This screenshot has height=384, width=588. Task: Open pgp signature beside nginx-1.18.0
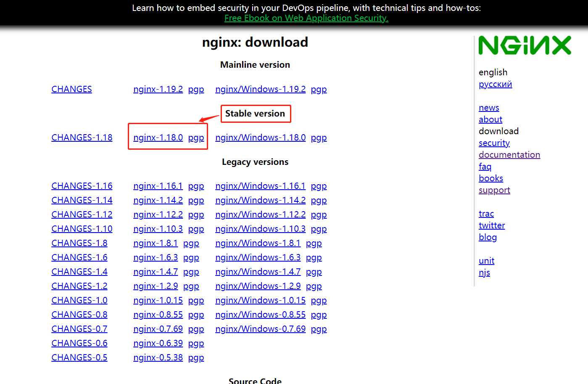point(196,138)
